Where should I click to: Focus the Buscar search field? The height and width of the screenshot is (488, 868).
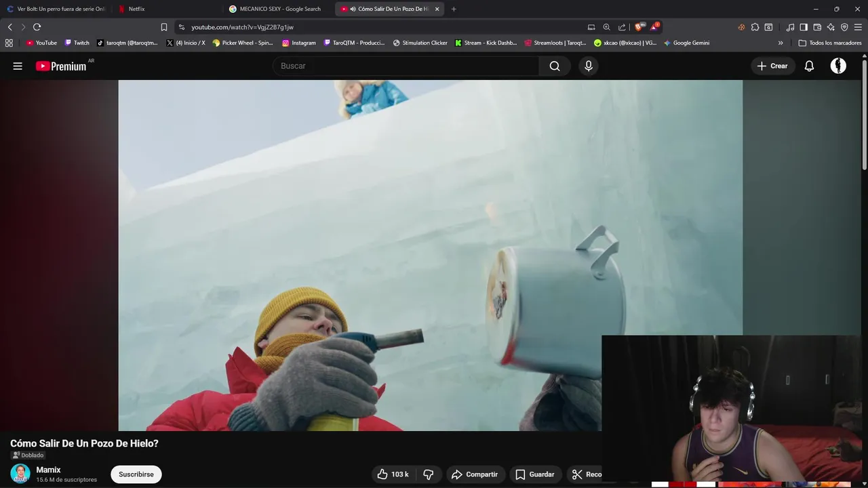[x=406, y=66]
